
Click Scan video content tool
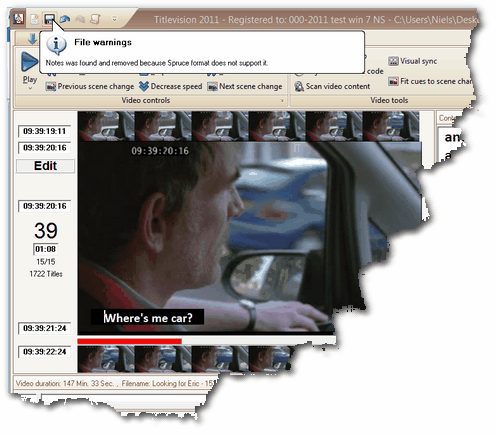(x=332, y=87)
